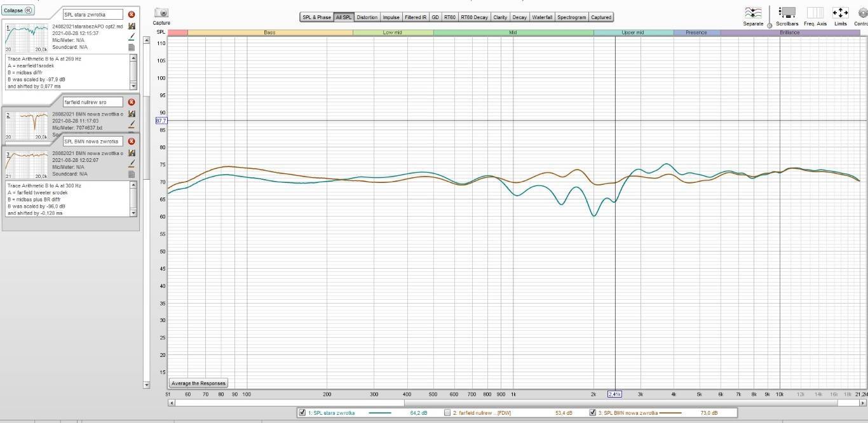Toggle the SPL BMN nowa zwrotka trace checkbox

[593, 413]
